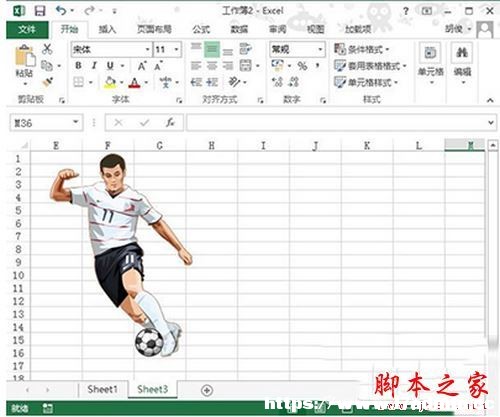Image resolution: width=500 pixels, height=417 pixels.
Task: Switch to the Formulas tab
Action: coord(201,29)
